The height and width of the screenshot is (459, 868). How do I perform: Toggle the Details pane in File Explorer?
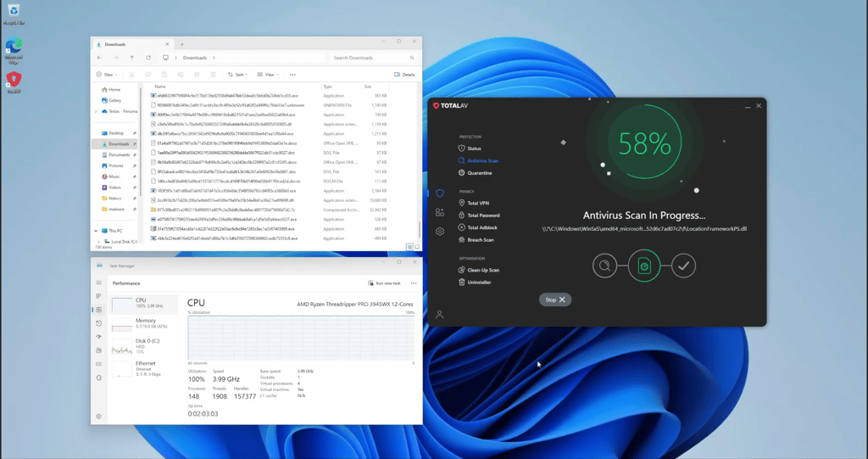(404, 75)
